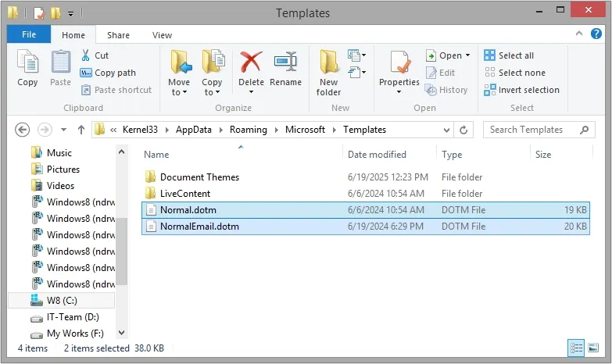Click Kernel33 in the address path
The width and height of the screenshot is (612, 364).
(x=140, y=130)
